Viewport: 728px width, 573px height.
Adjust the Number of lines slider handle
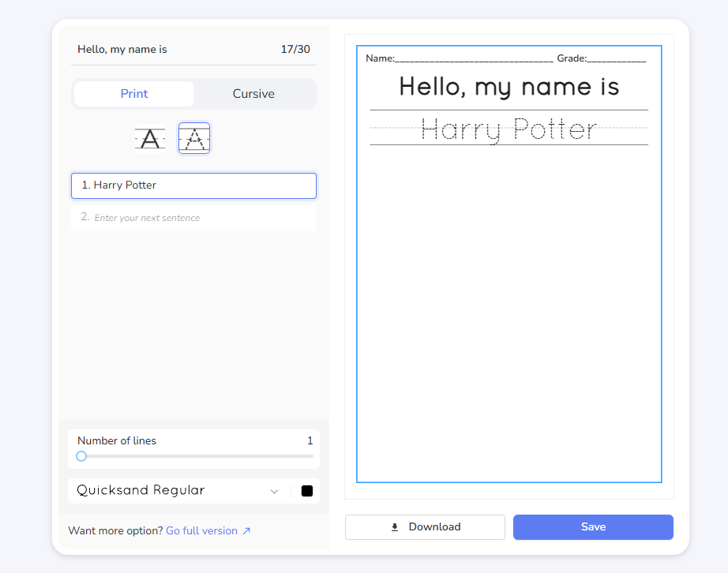(x=81, y=456)
